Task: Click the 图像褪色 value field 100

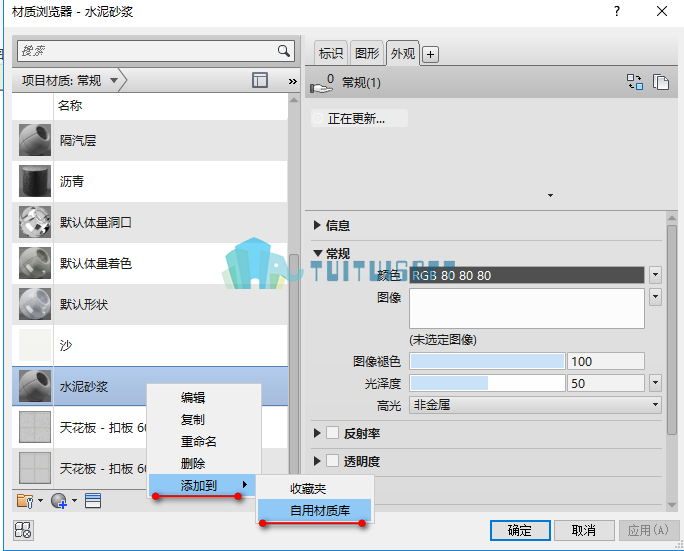Action: [605, 361]
